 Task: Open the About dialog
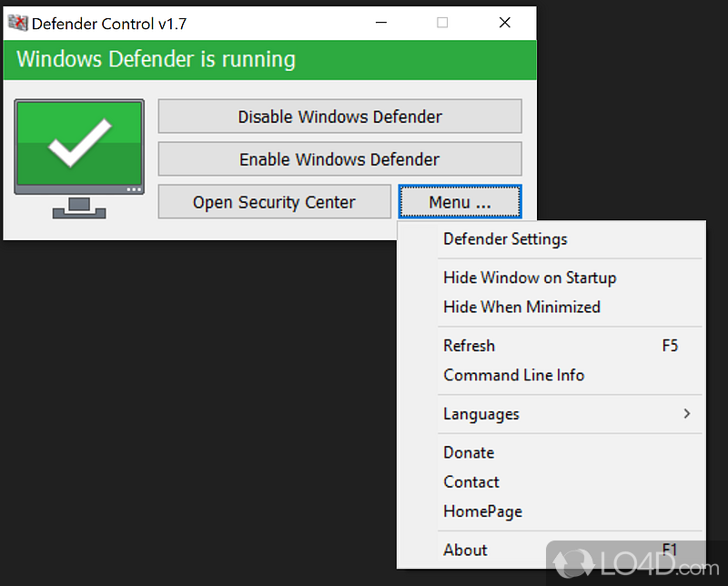click(465, 550)
